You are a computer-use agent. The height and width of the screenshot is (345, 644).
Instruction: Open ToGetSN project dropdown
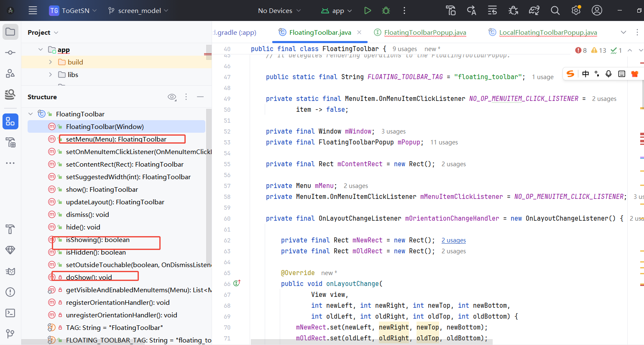(73, 10)
